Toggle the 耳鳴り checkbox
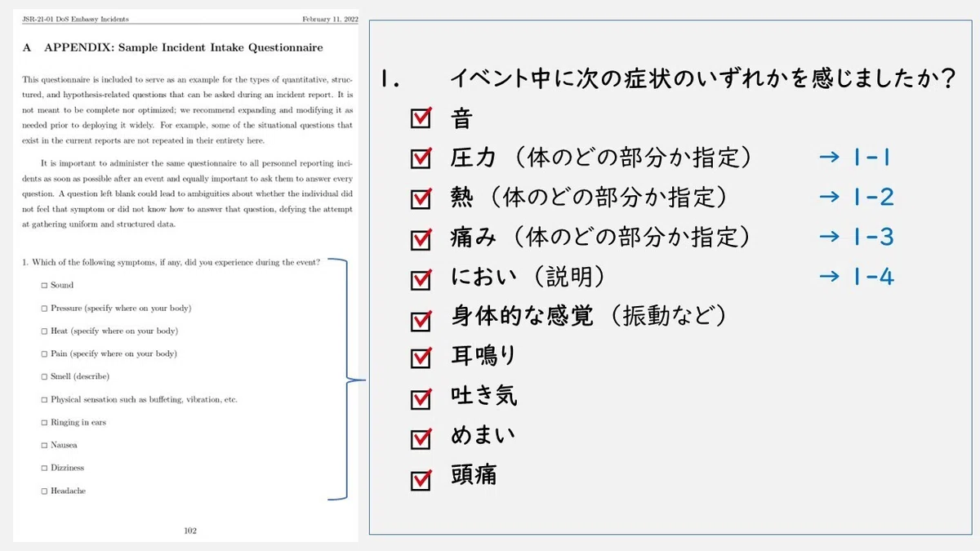The image size is (980, 551). click(x=421, y=358)
